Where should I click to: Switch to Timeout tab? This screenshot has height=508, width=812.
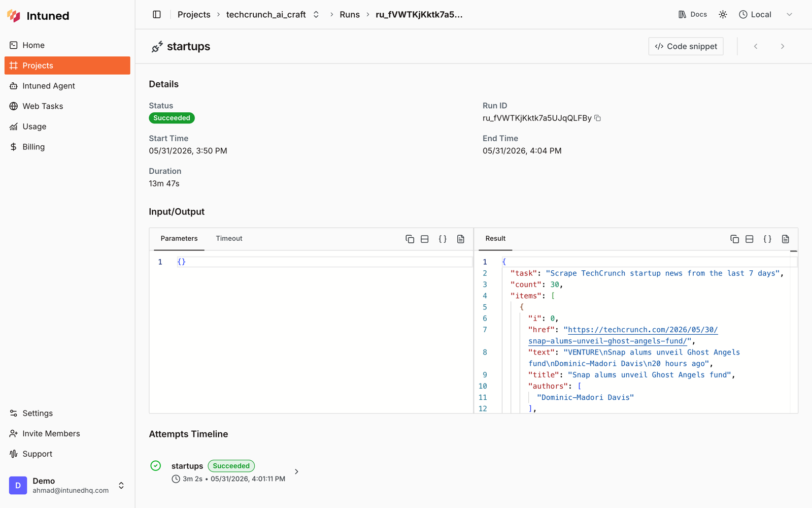(x=229, y=238)
